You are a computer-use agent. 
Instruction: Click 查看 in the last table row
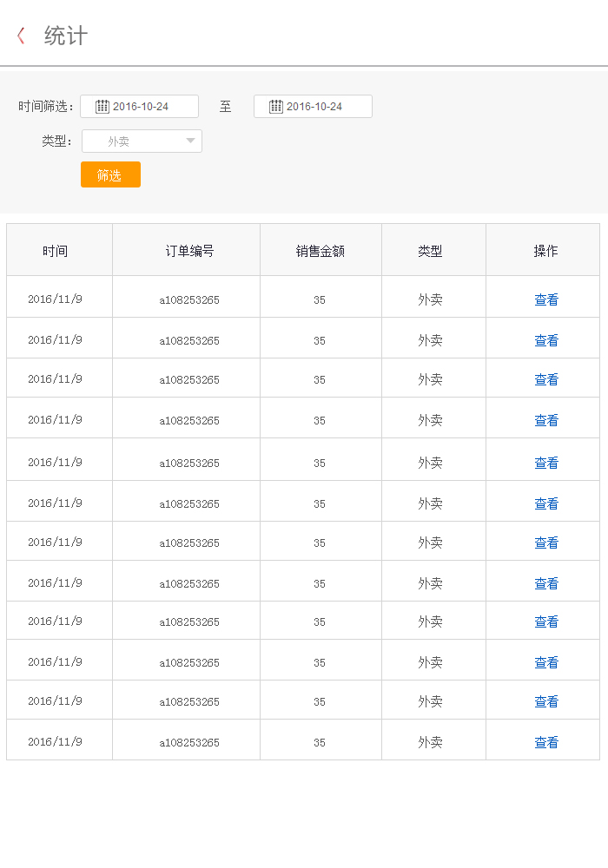pos(546,743)
